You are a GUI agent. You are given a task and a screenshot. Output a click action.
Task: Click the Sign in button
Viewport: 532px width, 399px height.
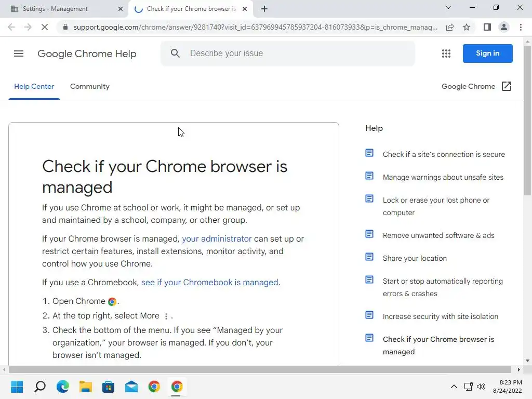coord(487,54)
